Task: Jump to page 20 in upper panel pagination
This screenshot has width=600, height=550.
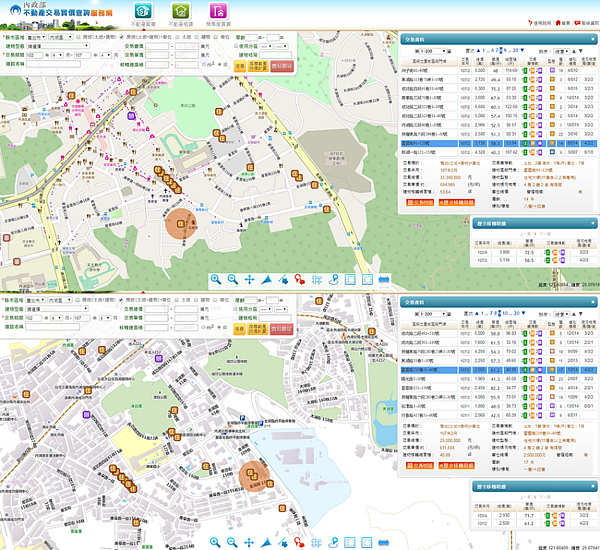Action: pyautogui.click(x=515, y=51)
